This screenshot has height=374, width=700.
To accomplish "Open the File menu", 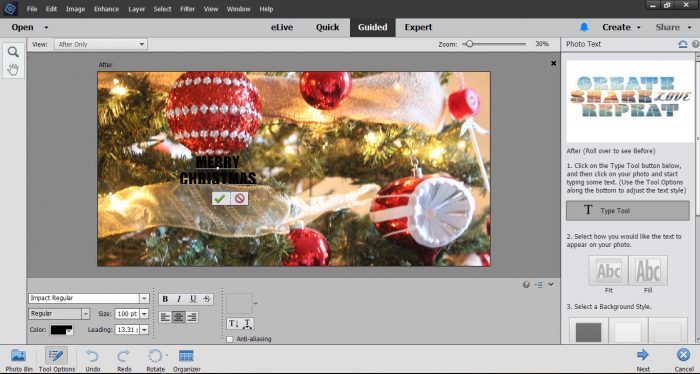I will pos(32,9).
